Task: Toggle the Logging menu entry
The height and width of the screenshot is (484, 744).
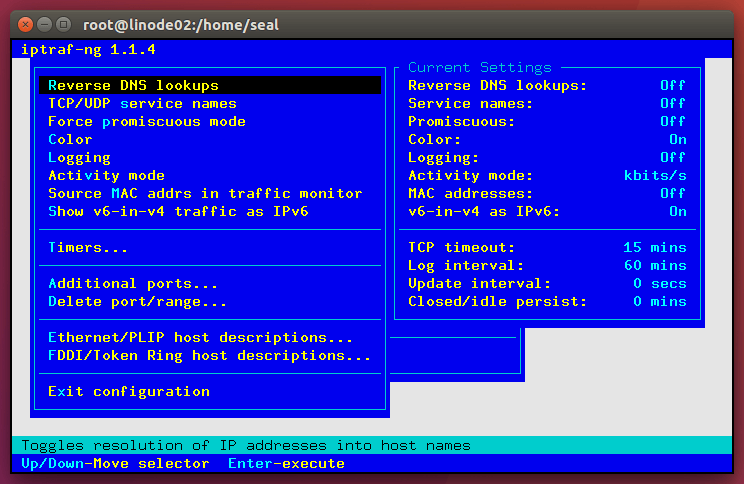Action: tap(79, 158)
